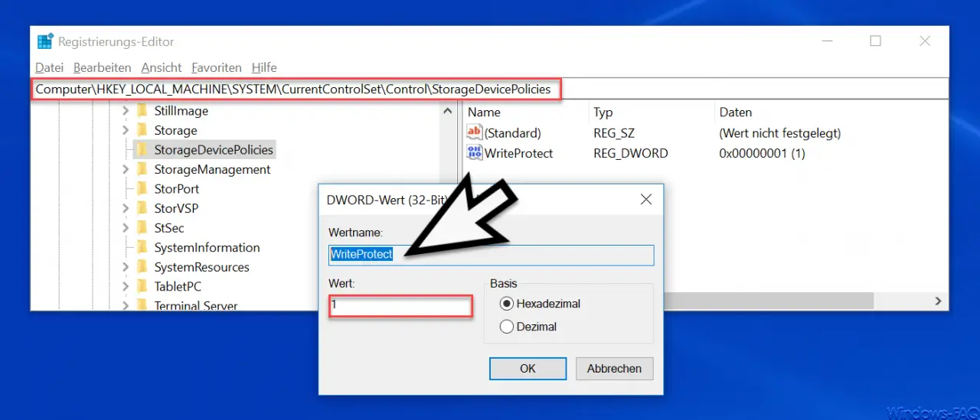Select the WriteProtect value row
Screen dimensions: 980x420
tap(518, 153)
